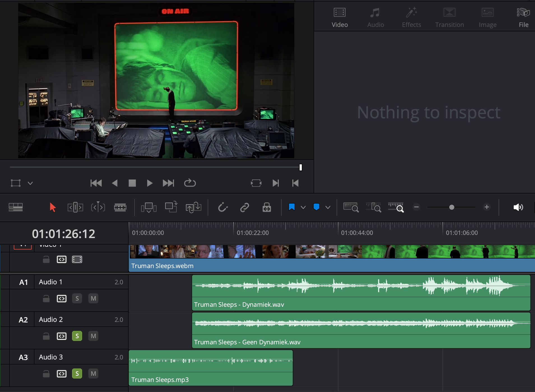Open the blue flag color dropdown
Screen dimensions: 535x392
coord(303,207)
